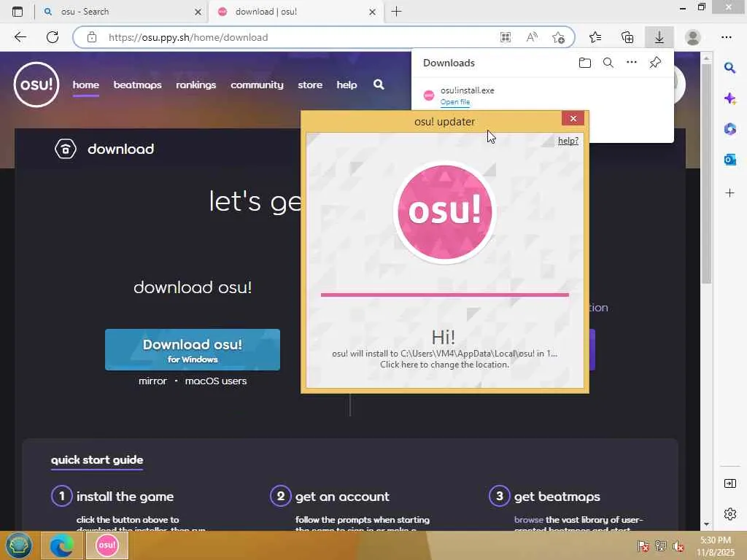Open the app available grid icon
Screen dimensions: 747x560
click(506, 37)
